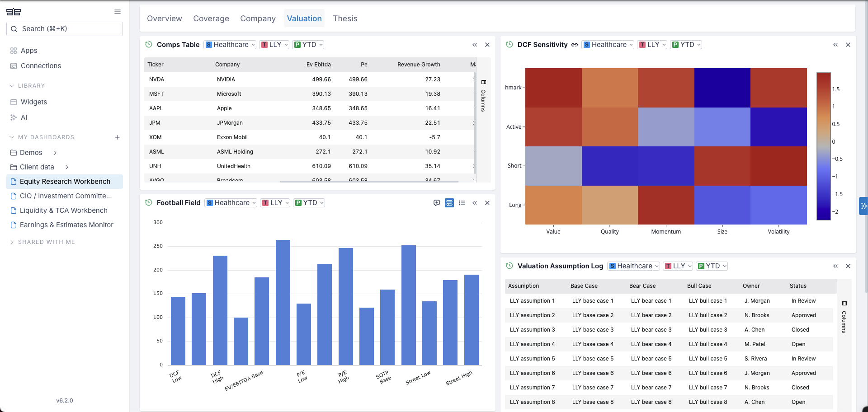Screen dimensions: 868x412
Task: Toggle the Football Field parameters controls button
Action: click(x=449, y=203)
